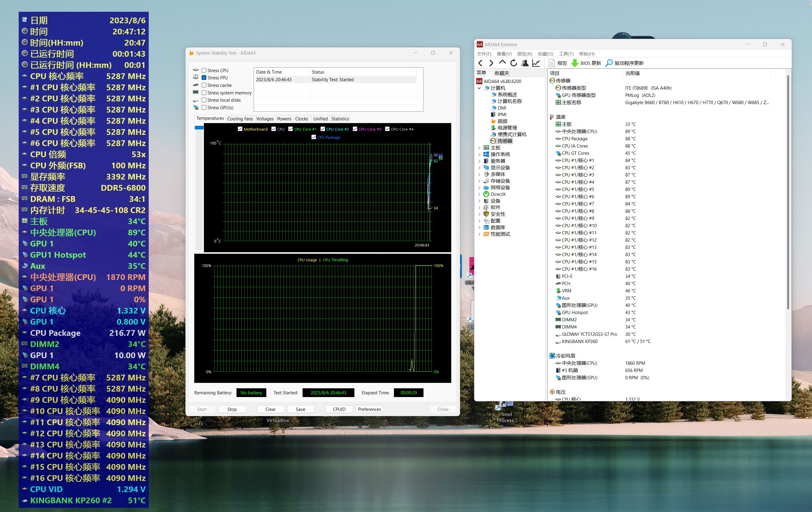Click the CPUID button
The height and width of the screenshot is (512, 812).
click(339, 409)
